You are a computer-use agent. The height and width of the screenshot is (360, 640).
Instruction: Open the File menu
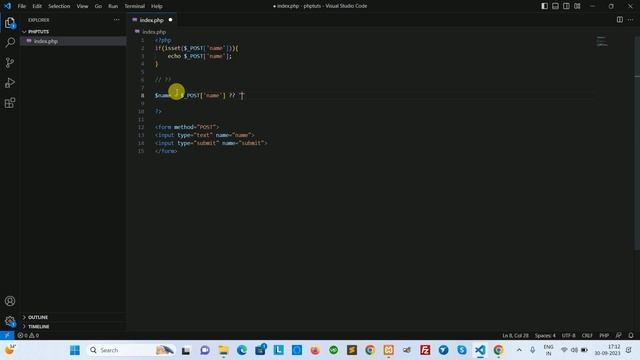[x=22, y=6]
